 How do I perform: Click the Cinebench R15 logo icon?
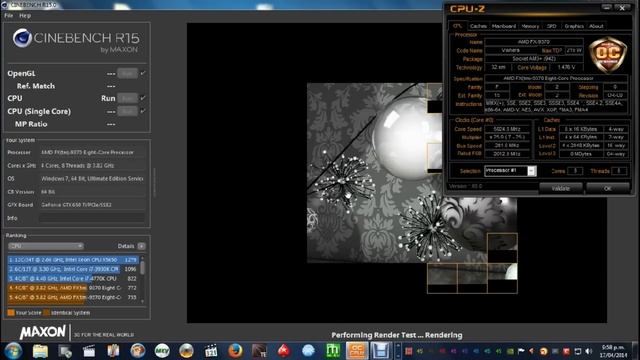[x=22, y=38]
